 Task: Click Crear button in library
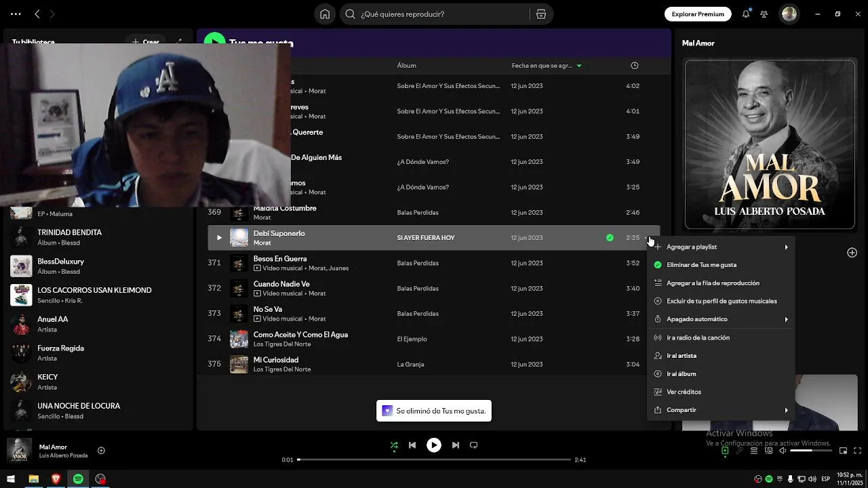tap(147, 42)
